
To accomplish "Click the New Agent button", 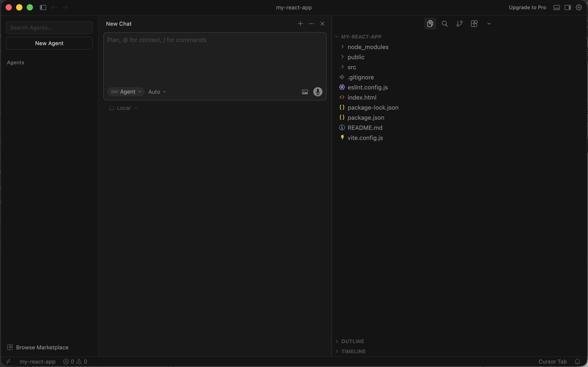I will pyautogui.click(x=49, y=43).
